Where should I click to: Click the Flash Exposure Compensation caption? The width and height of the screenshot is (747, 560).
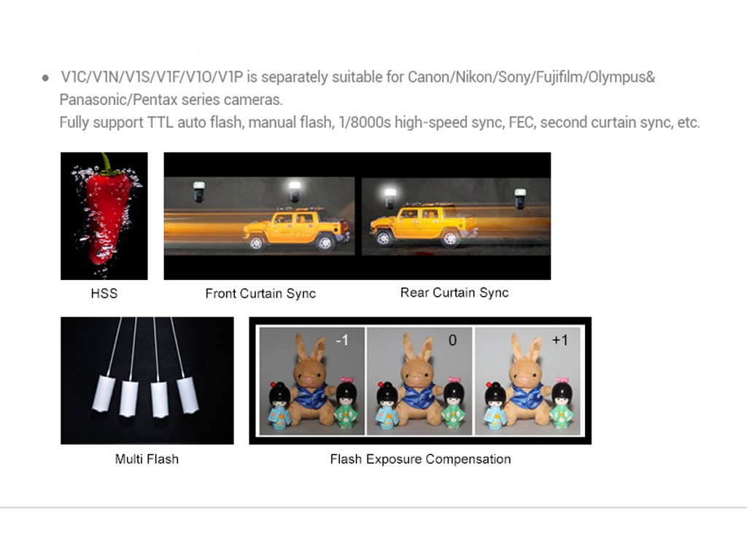(420, 459)
